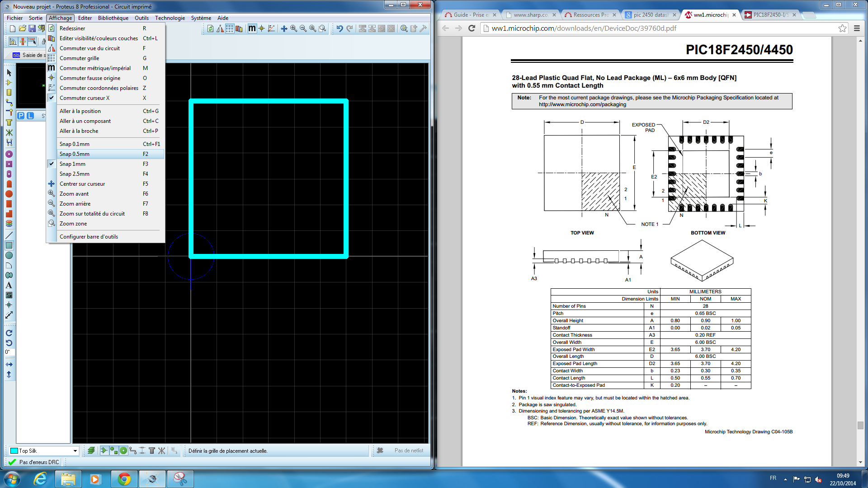
Task: Choose 'Commuter grille' menu entry
Action: [x=105, y=58]
